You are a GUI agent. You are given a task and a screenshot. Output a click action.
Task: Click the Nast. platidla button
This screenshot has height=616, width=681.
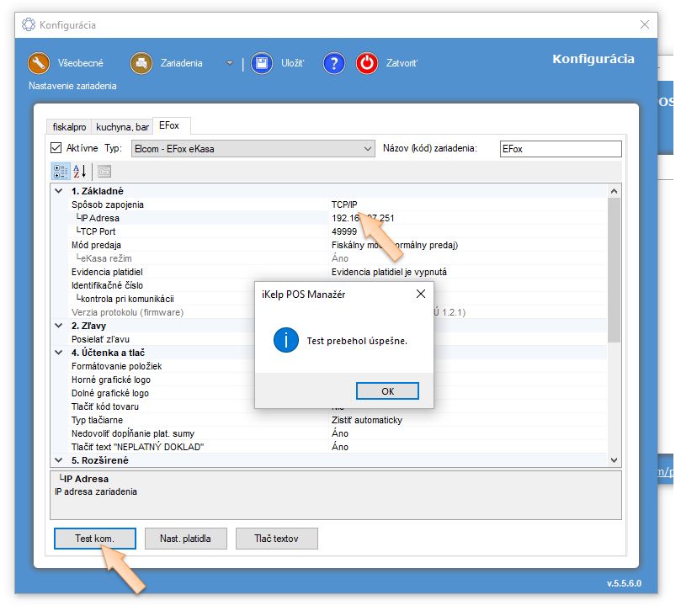185,539
